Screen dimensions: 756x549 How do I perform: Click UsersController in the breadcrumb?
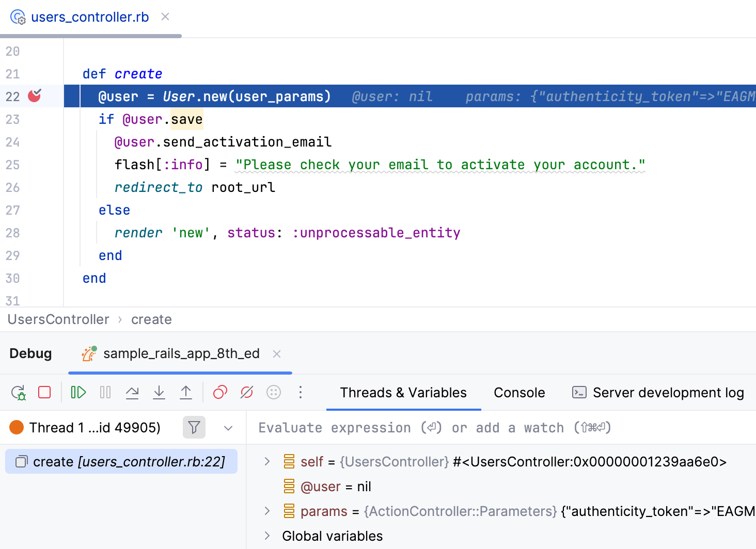58,319
